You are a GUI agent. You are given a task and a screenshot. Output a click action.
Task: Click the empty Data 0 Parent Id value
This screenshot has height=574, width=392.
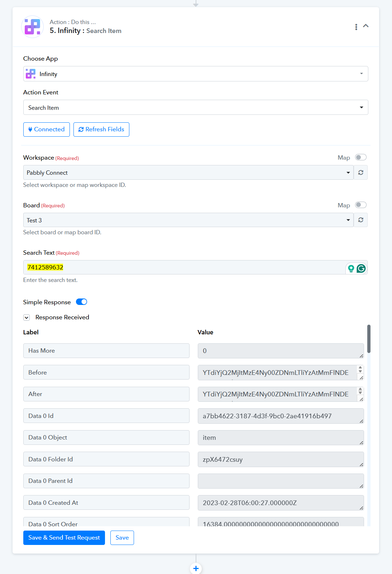coord(281,481)
